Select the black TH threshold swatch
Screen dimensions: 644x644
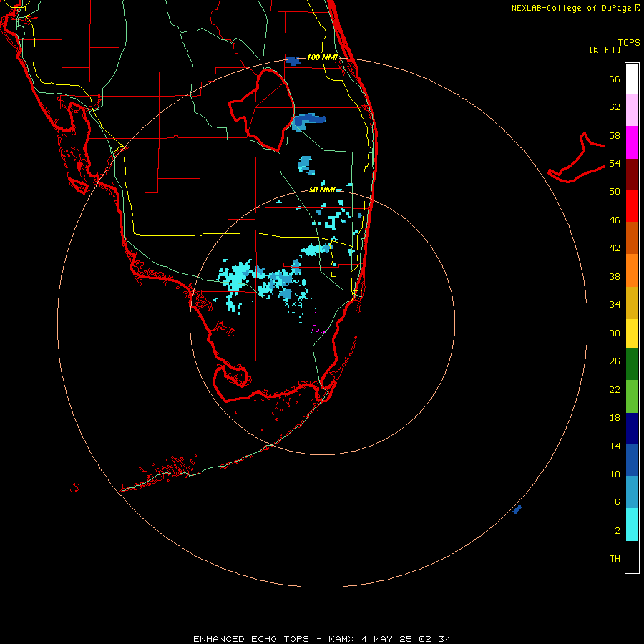coord(632,557)
